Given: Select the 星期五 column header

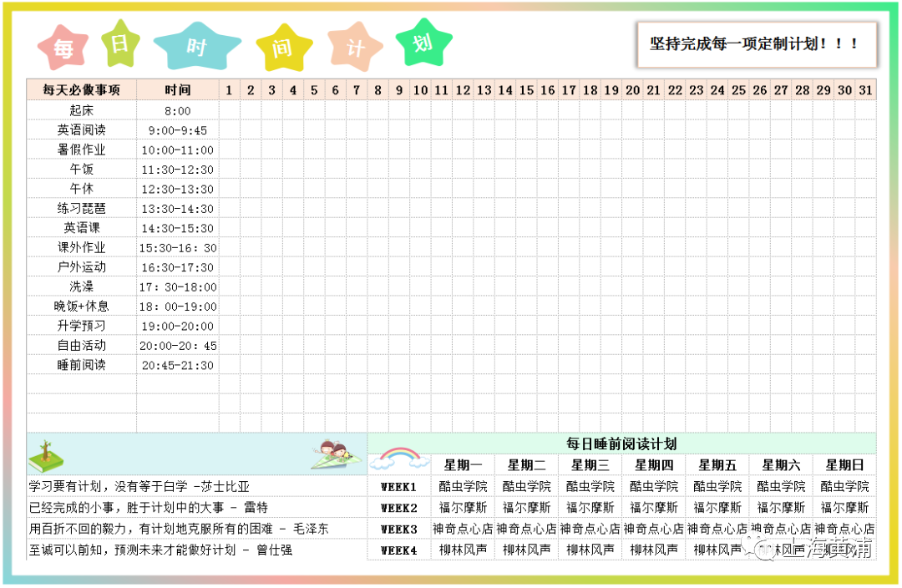Looking at the screenshot, I should (x=717, y=465).
